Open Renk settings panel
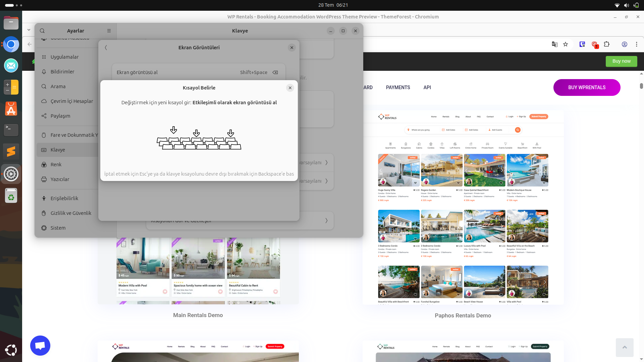This screenshot has width=644, height=362. (67, 165)
